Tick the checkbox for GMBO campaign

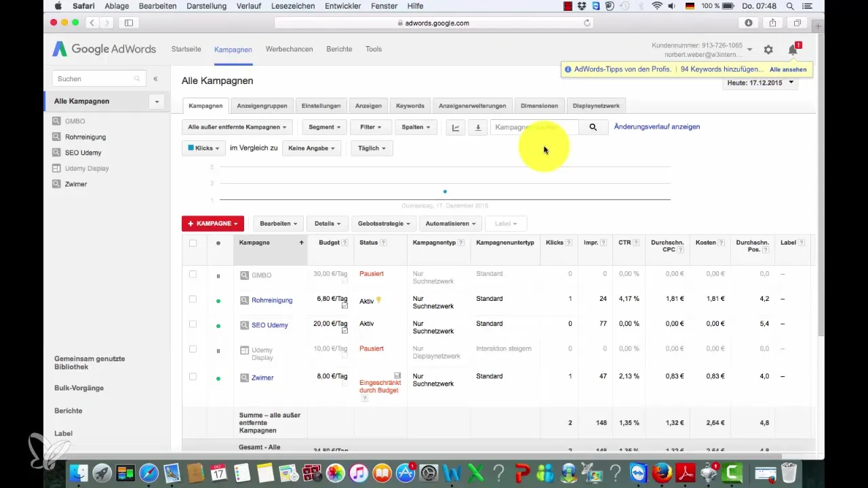[193, 274]
